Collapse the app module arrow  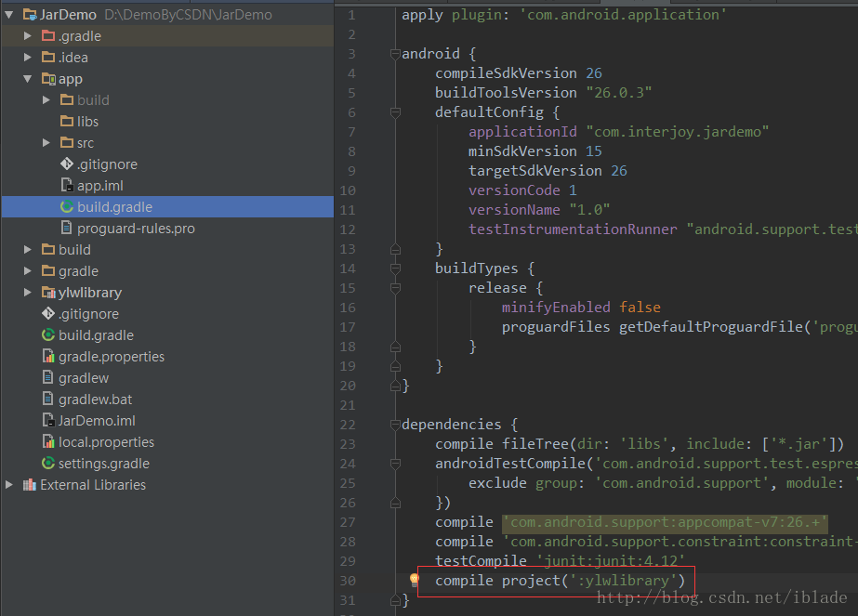[x=27, y=79]
